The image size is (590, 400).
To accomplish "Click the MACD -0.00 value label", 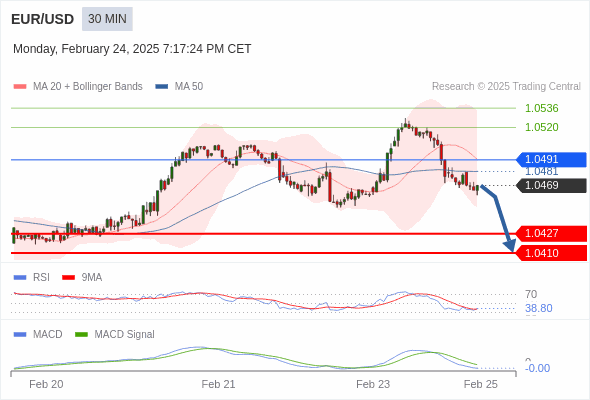I will 537,368.
